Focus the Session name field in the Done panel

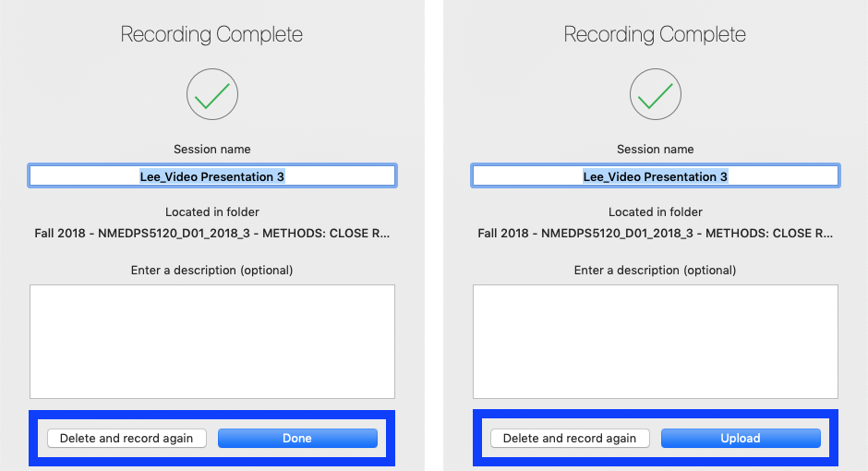click(x=212, y=176)
